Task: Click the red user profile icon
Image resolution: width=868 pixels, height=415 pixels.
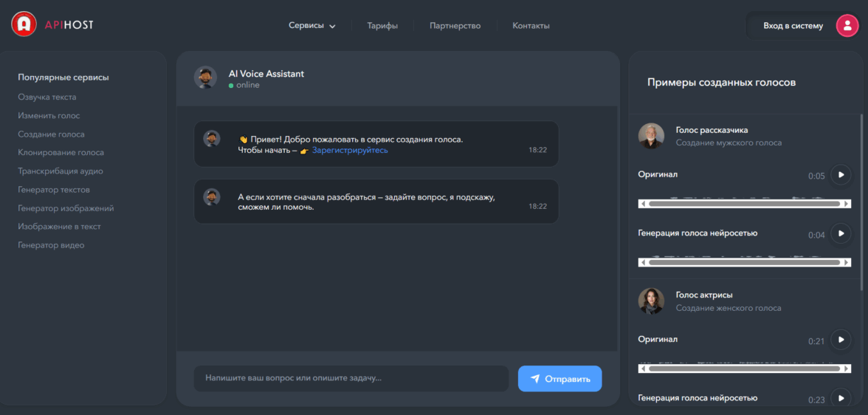Action: tap(847, 26)
